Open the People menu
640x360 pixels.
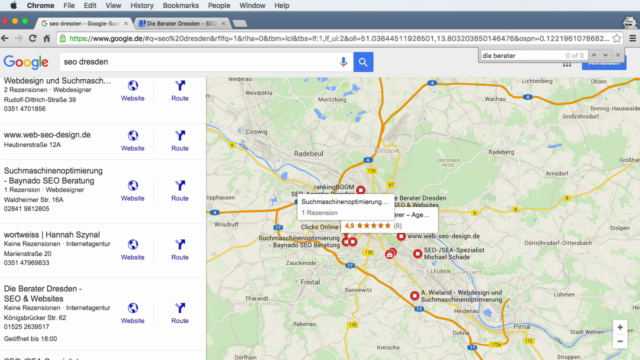pyautogui.click(x=219, y=5)
